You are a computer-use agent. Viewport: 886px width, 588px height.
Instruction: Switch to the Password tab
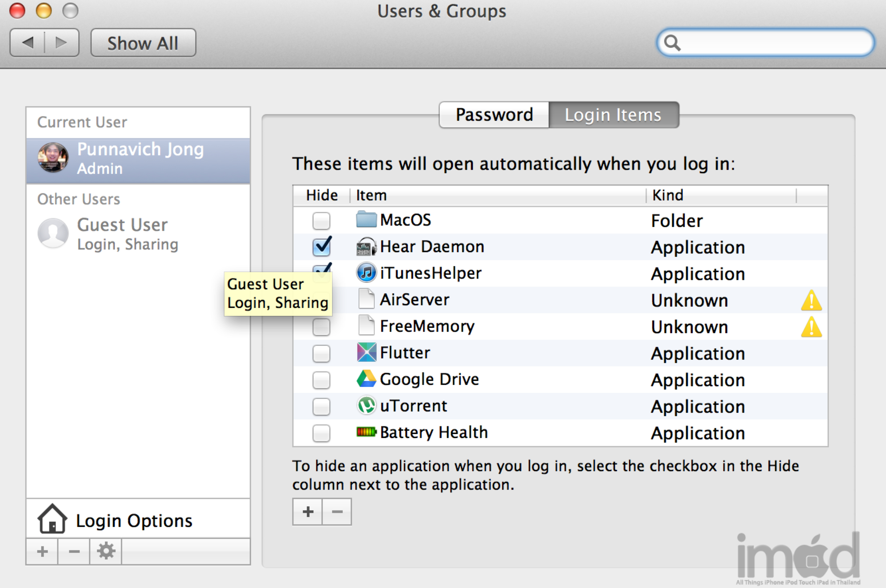tap(494, 115)
